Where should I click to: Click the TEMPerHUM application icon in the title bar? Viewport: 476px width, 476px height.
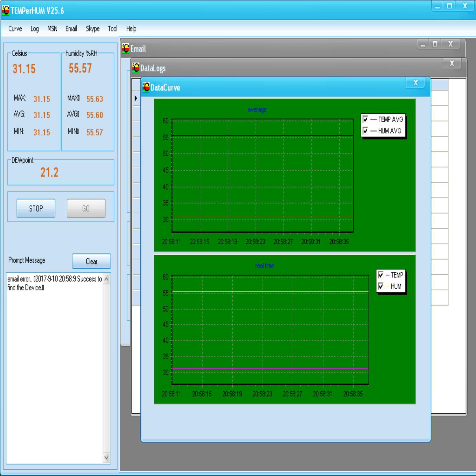pyautogui.click(x=6, y=10)
